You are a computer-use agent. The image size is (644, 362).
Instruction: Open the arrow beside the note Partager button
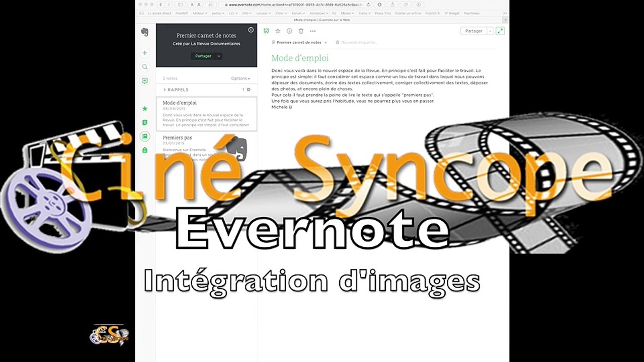tap(491, 31)
